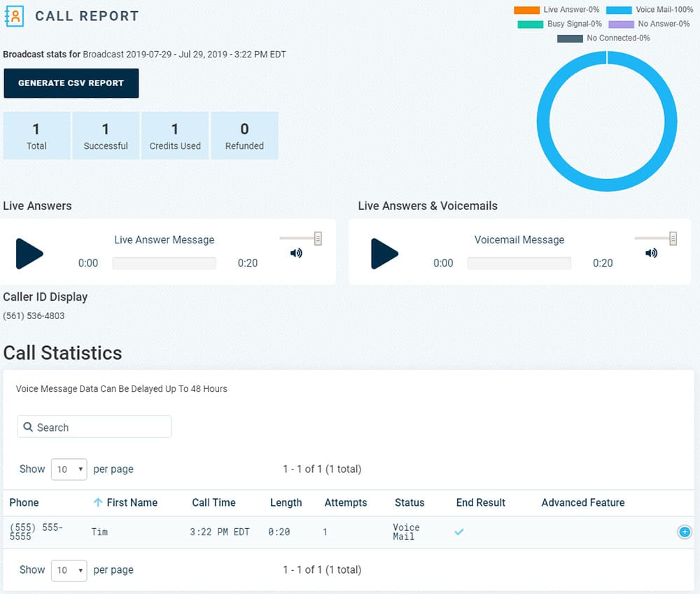This screenshot has height=594, width=700.
Task: Click the search magnifier icon
Action: click(28, 427)
